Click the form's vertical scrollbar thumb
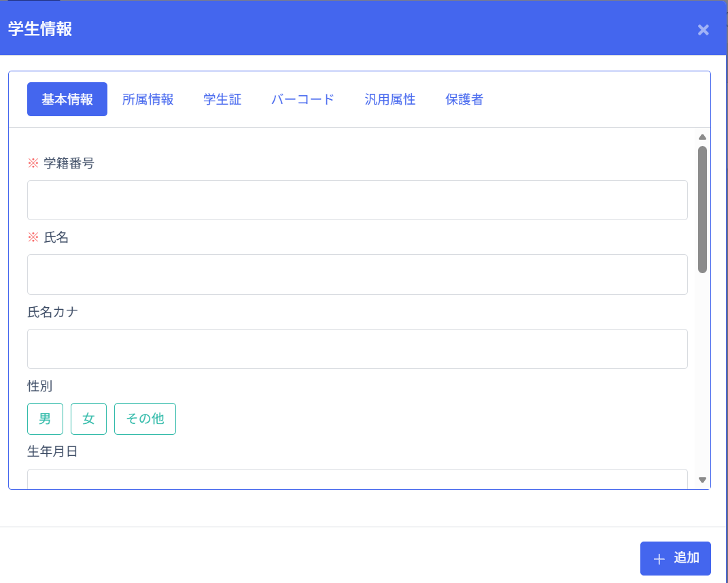 (x=702, y=209)
